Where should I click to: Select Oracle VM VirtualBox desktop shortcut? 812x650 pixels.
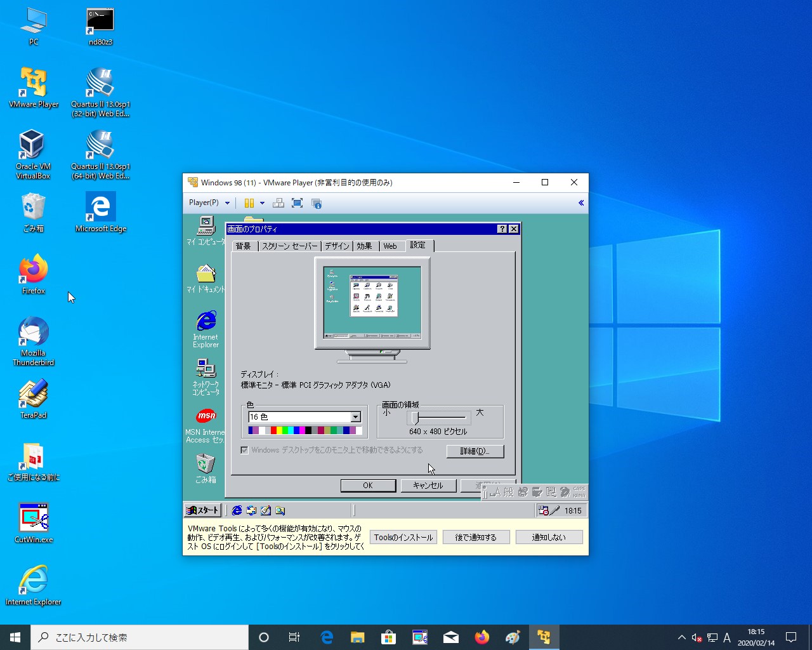point(33,155)
